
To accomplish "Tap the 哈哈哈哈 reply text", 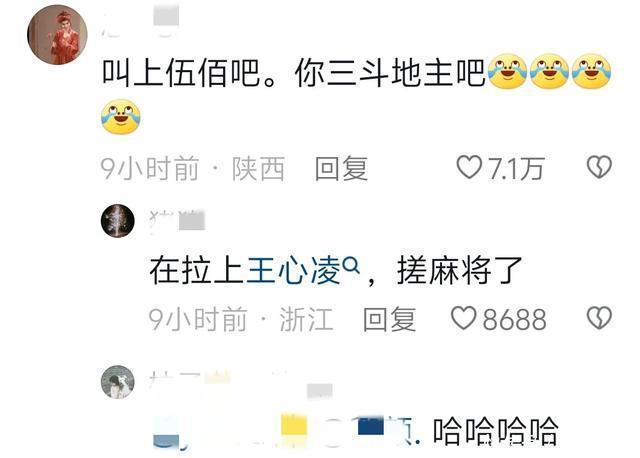I will (x=496, y=431).
